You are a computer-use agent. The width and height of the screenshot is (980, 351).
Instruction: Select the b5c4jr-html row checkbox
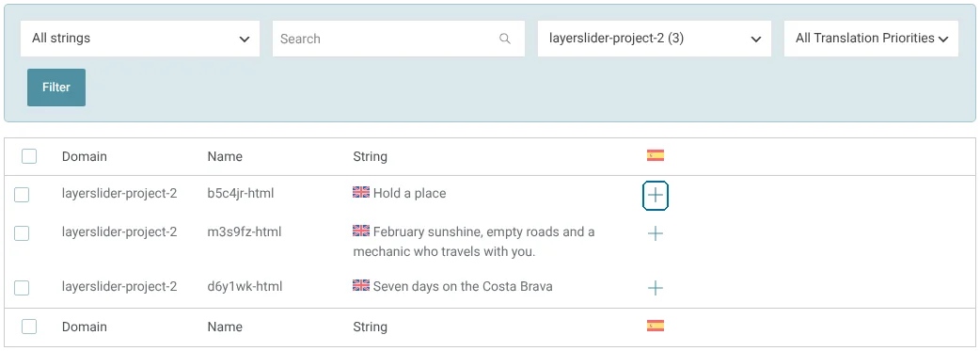coord(22,195)
